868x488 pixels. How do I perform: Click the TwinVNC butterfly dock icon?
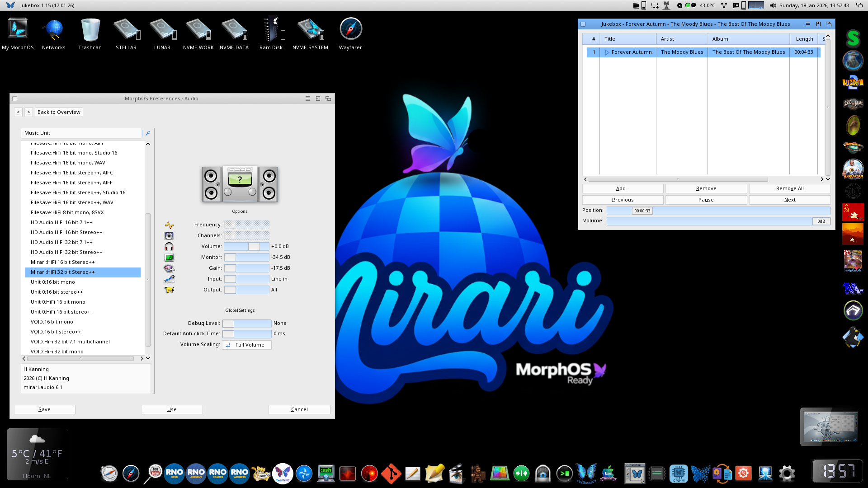[x=283, y=473]
